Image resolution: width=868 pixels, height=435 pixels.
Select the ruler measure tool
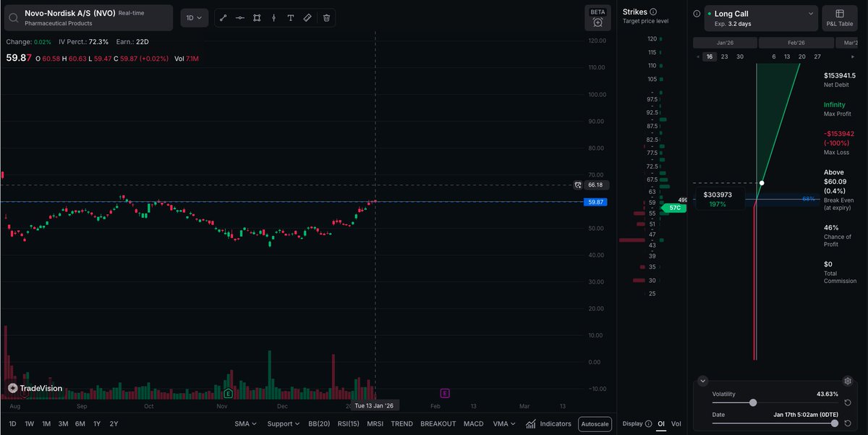308,18
